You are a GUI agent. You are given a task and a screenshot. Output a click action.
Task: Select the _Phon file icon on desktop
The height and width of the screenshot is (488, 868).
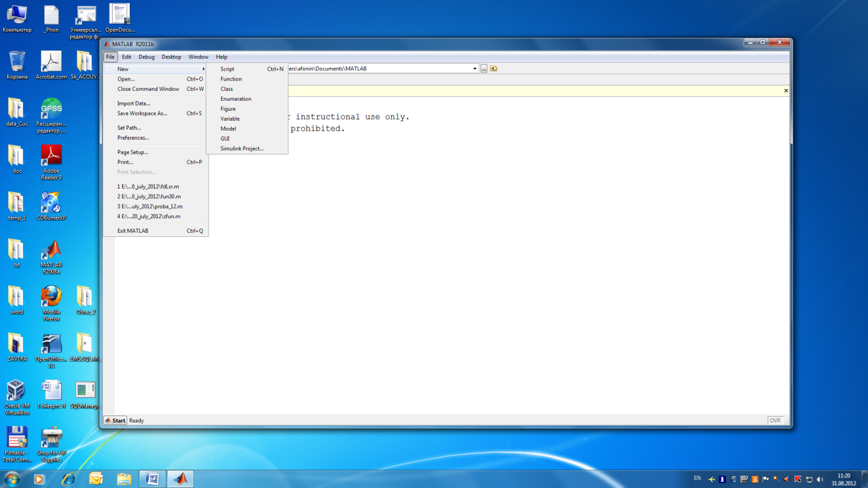(x=51, y=19)
